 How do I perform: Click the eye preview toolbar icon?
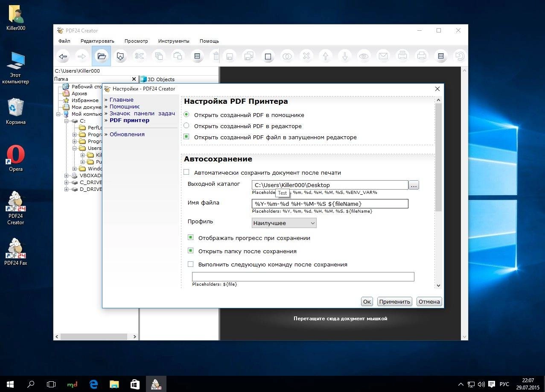364,56
